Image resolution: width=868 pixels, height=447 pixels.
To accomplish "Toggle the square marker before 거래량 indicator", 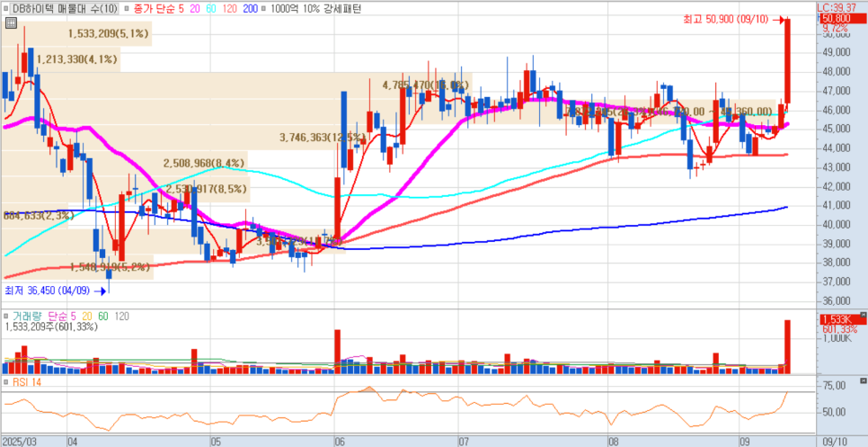I will coord(6,317).
